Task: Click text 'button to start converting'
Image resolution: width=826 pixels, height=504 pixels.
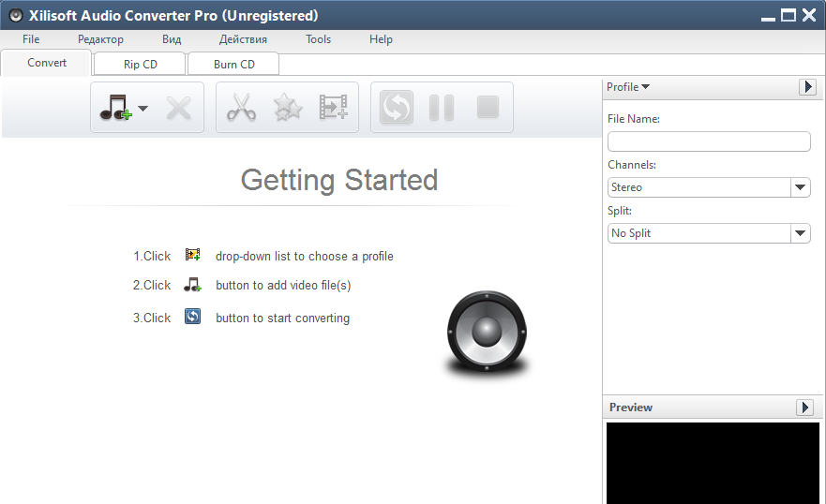Action: pos(282,318)
